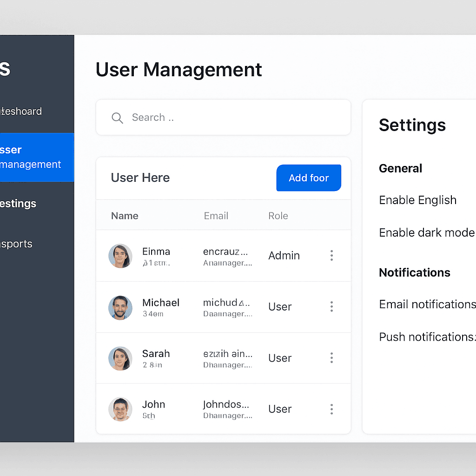The width and height of the screenshot is (476, 476).
Task: Click the name Sarah in the table
Action: pos(156,354)
